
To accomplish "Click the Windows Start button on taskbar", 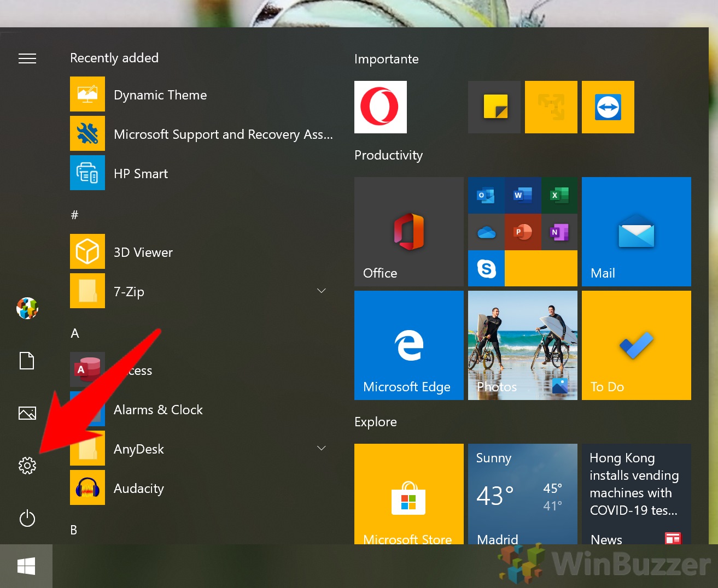I will [26, 566].
